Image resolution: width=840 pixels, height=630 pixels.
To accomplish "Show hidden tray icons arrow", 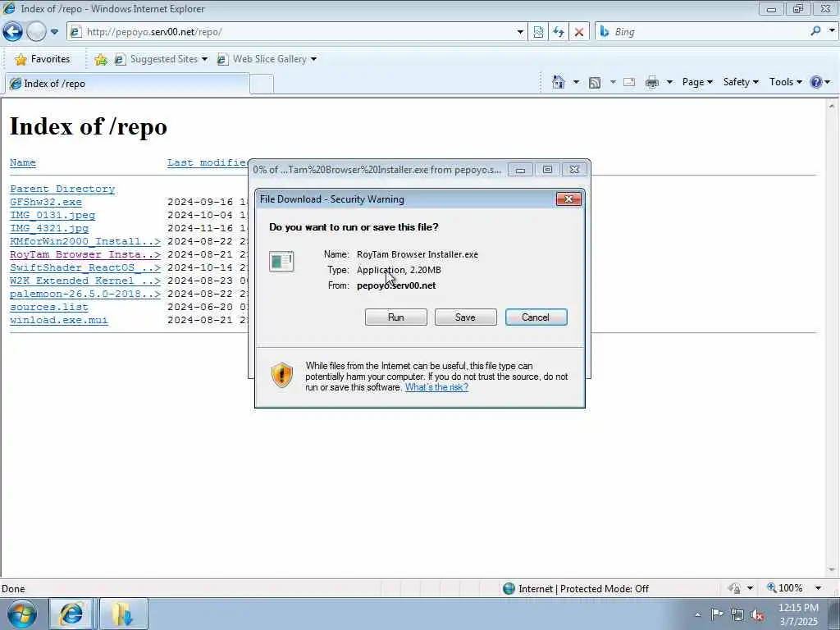I will click(x=698, y=615).
